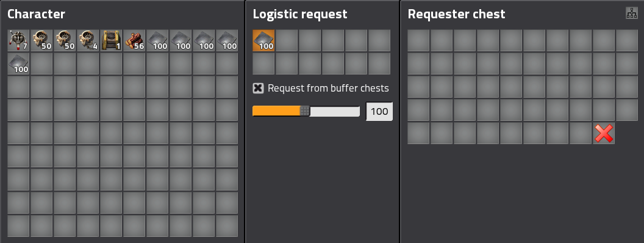Grab the wood stack of 56
Screen dimensions: 644x243
(134, 40)
